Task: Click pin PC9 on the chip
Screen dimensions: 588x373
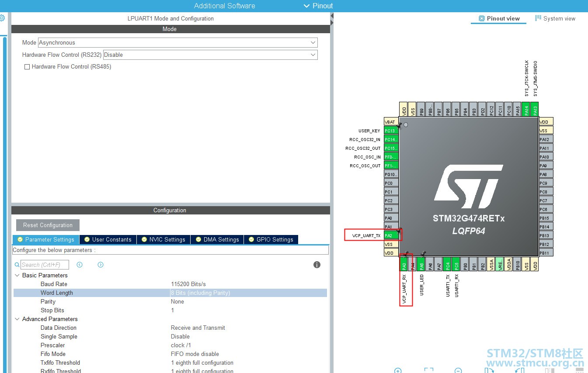Action: tap(546, 183)
